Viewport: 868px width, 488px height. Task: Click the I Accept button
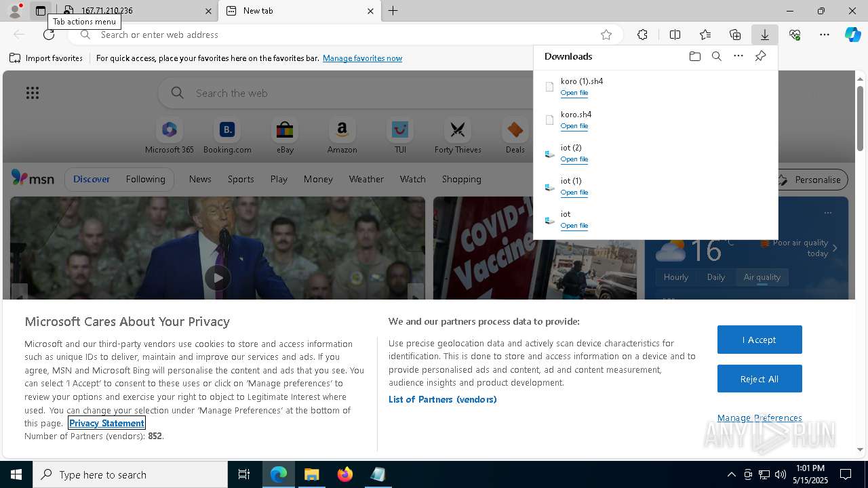[x=759, y=340]
